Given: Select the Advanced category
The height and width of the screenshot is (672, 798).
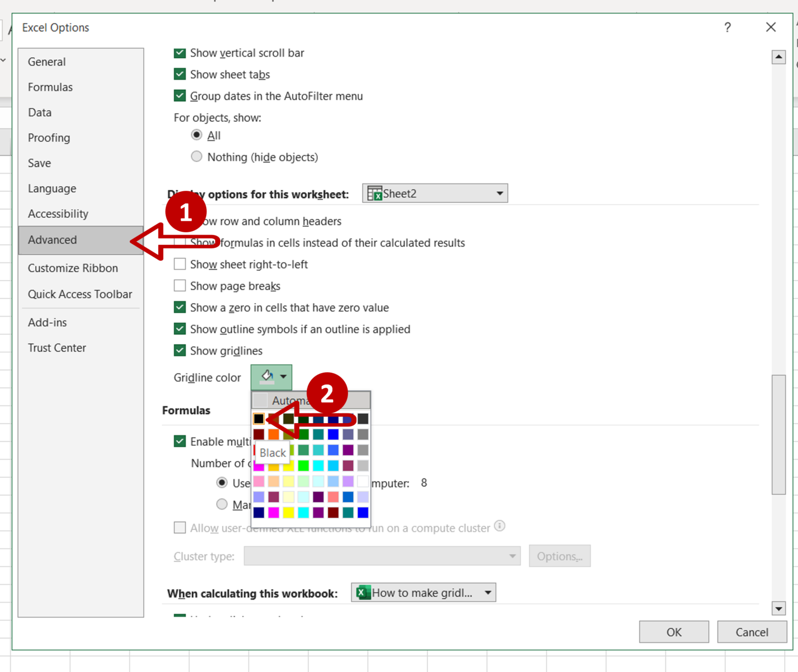Looking at the screenshot, I should [81, 240].
